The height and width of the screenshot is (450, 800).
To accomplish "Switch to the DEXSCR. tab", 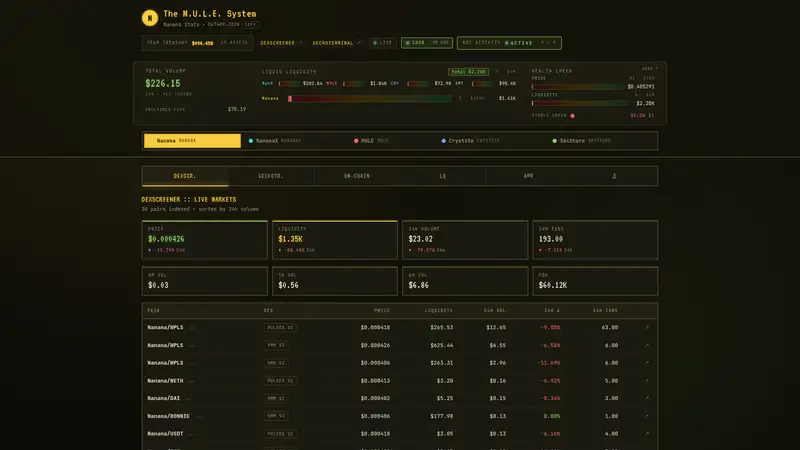I will pos(185,176).
